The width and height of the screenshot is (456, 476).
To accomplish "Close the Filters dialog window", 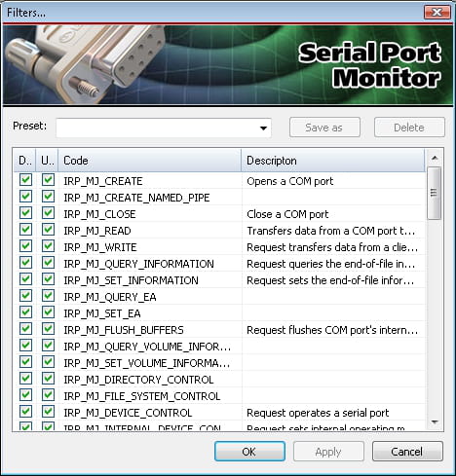I will click(437, 13).
